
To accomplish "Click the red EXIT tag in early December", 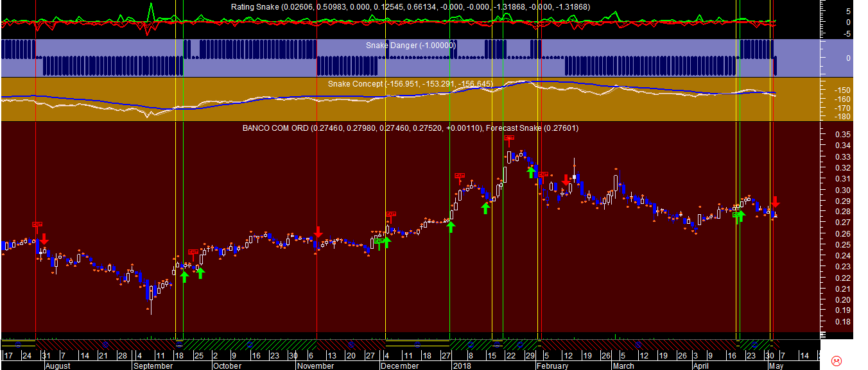I will (x=390, y=214).
